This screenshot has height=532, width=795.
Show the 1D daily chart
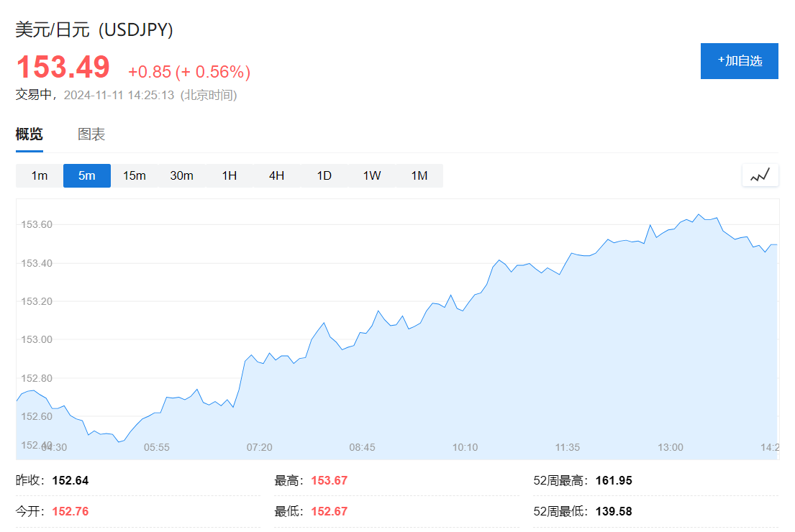(324, 175)
